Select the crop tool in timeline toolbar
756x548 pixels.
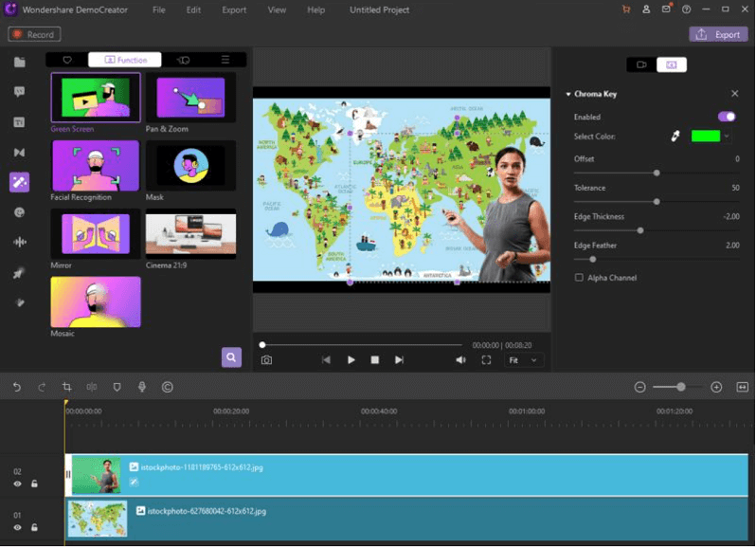(x=67, y=387)
